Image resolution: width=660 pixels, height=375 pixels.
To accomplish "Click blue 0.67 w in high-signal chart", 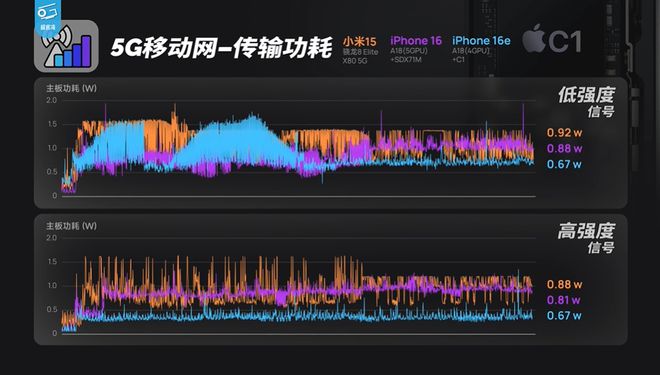I will (x=564, y=316).
